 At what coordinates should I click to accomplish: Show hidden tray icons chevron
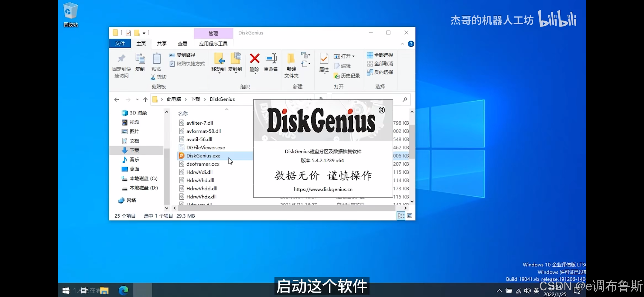[499, 291]
